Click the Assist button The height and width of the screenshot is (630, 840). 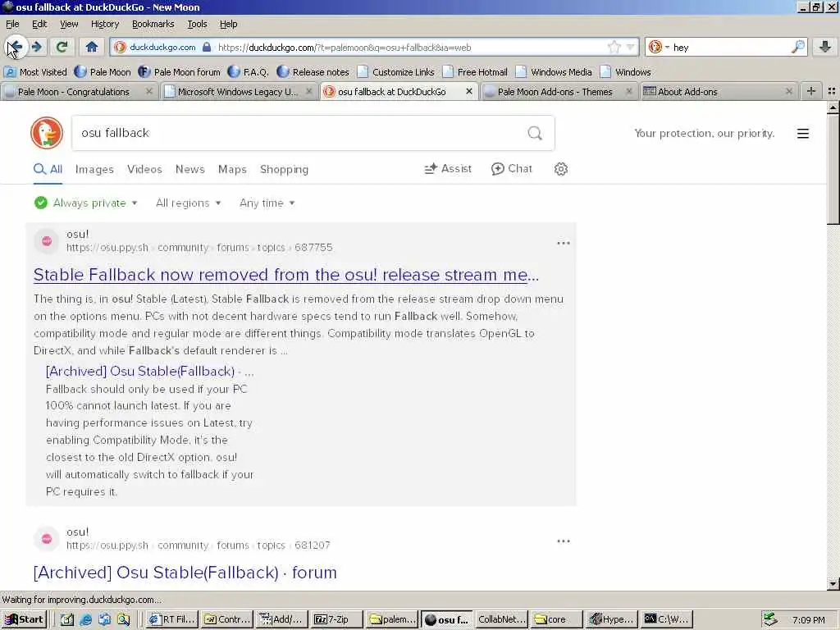(x=448, y=169)
